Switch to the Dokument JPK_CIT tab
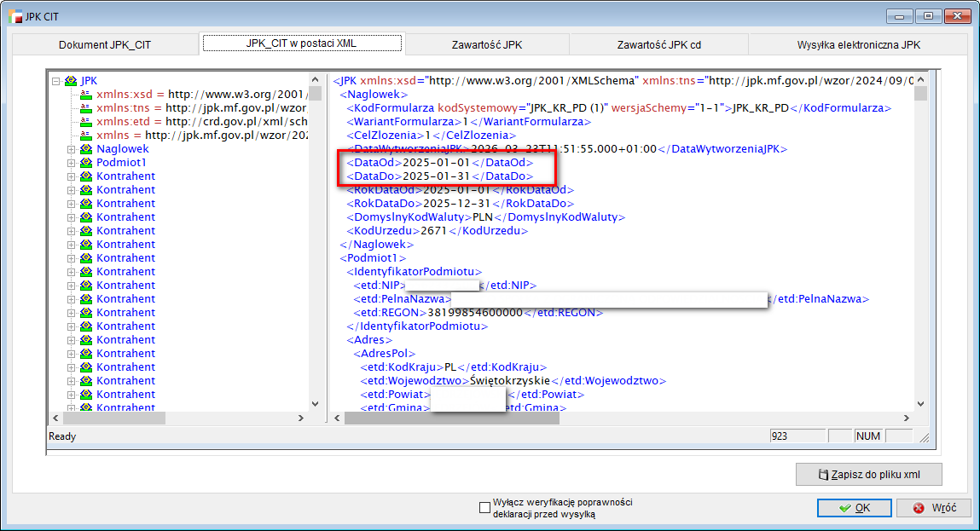 point(104,44)
